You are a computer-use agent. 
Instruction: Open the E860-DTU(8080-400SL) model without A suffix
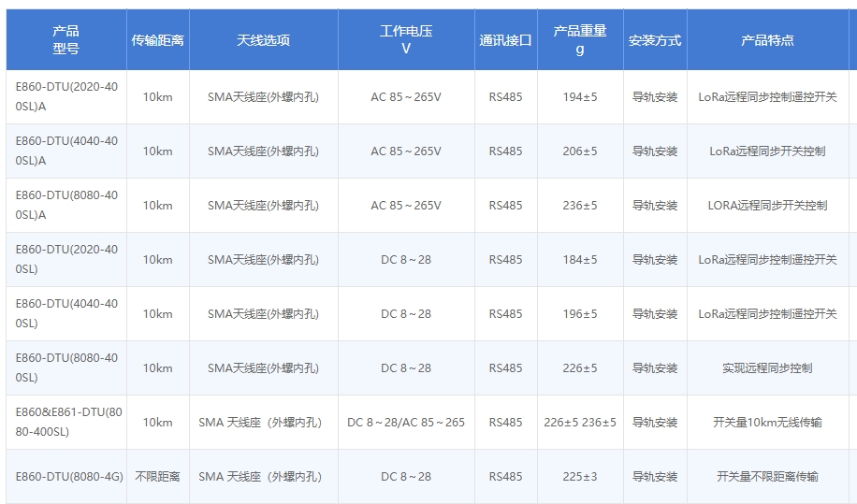click(x=66, y=367)
